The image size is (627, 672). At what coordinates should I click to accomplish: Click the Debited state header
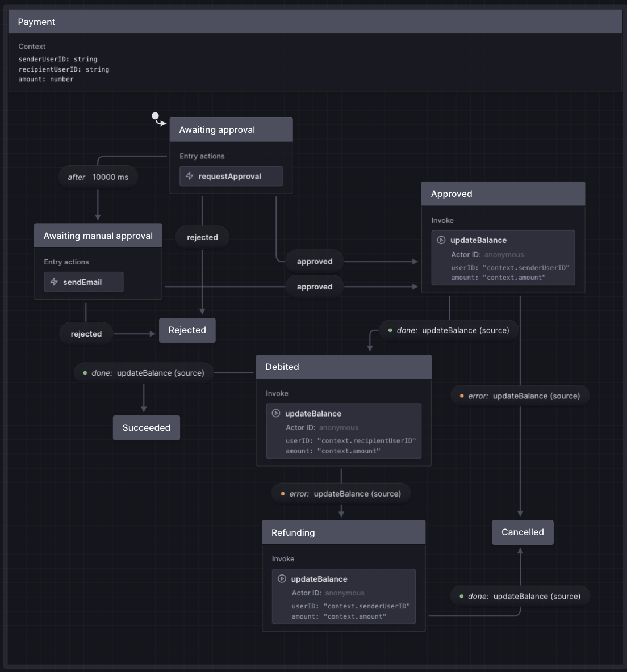tap(282, 367)
